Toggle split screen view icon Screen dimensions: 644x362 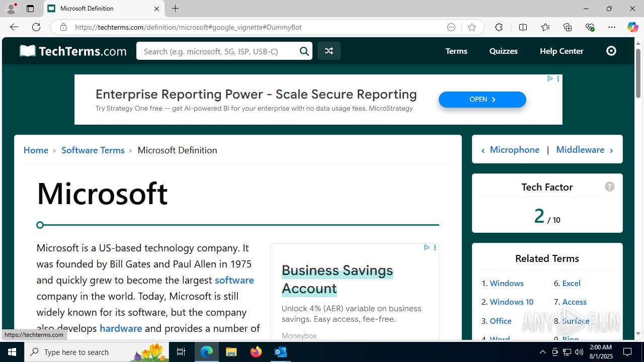(523, 27)
